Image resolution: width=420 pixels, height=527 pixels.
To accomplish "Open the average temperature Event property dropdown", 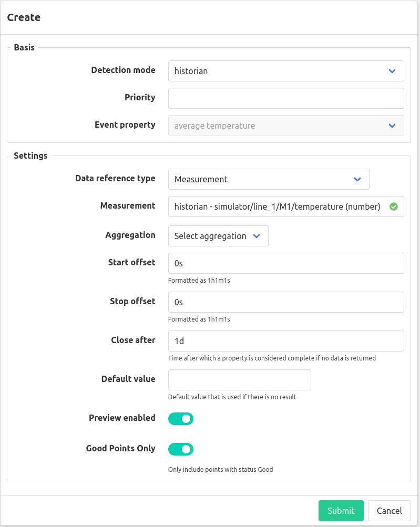I will (286, 126).
